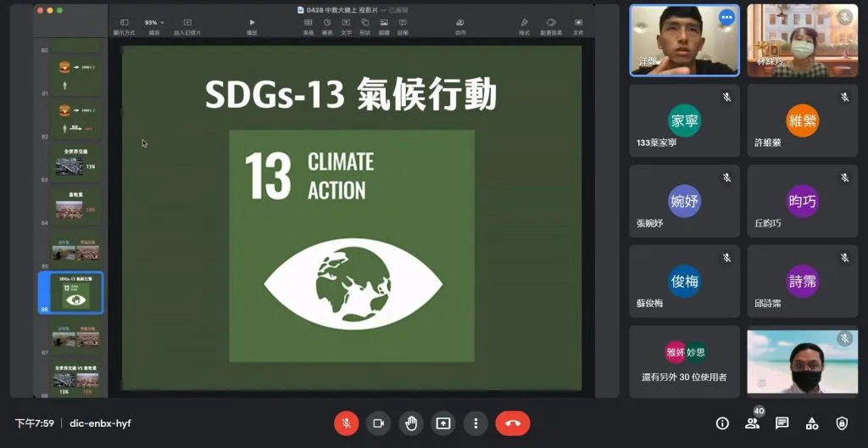Raise hand in the meeting

click(411, 423)
